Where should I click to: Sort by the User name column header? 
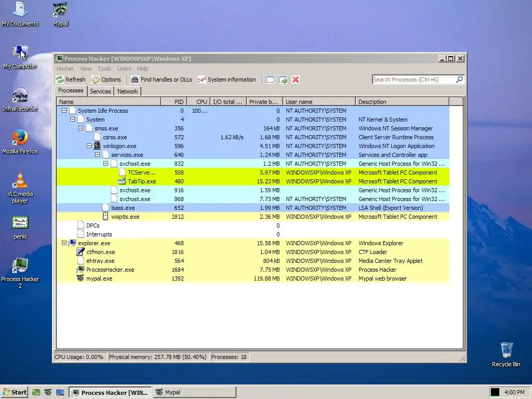tap(319, 102)
